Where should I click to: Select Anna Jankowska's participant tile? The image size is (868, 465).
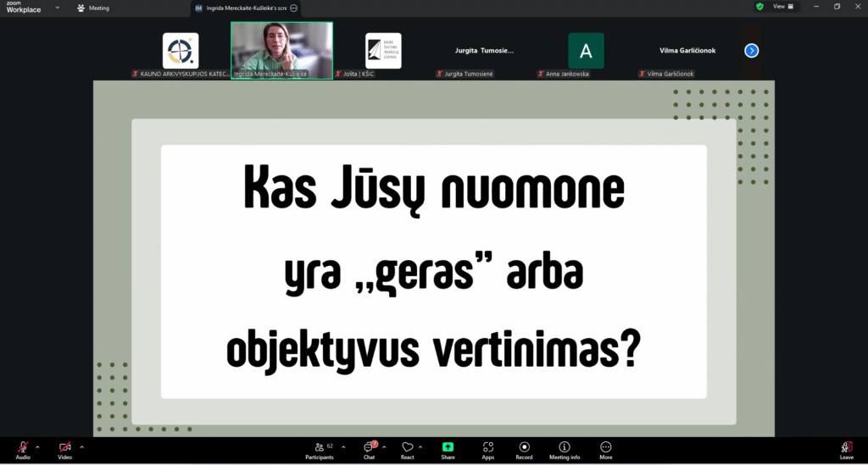(x=586, y=51)
